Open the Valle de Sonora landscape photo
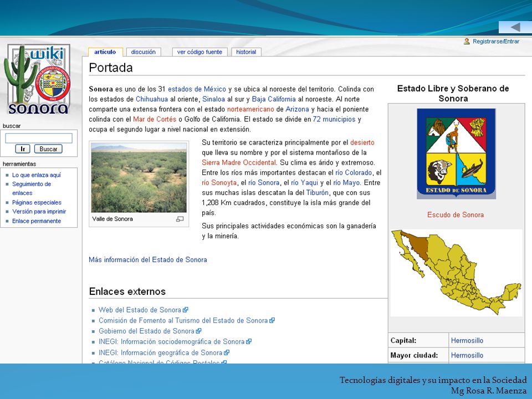 coord(139,177)
